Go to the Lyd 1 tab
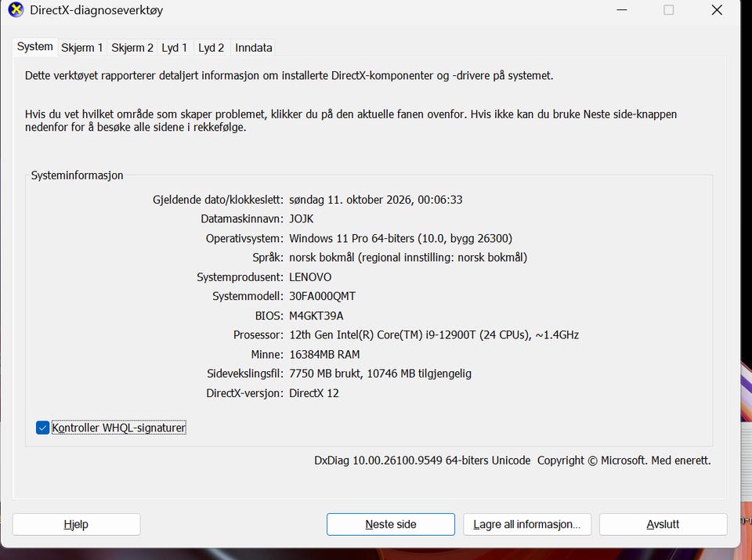Screen dimensions: 752x560 pyautogui.click(x=174, y=48)
